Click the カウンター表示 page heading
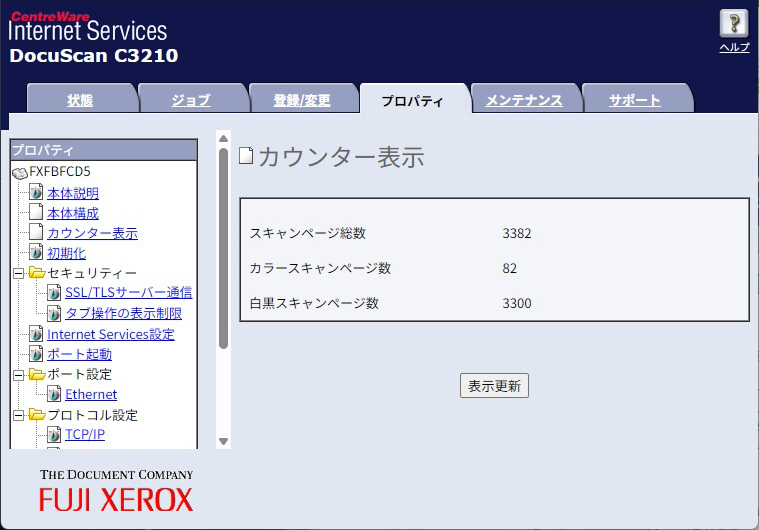 (x=341, y=157)
